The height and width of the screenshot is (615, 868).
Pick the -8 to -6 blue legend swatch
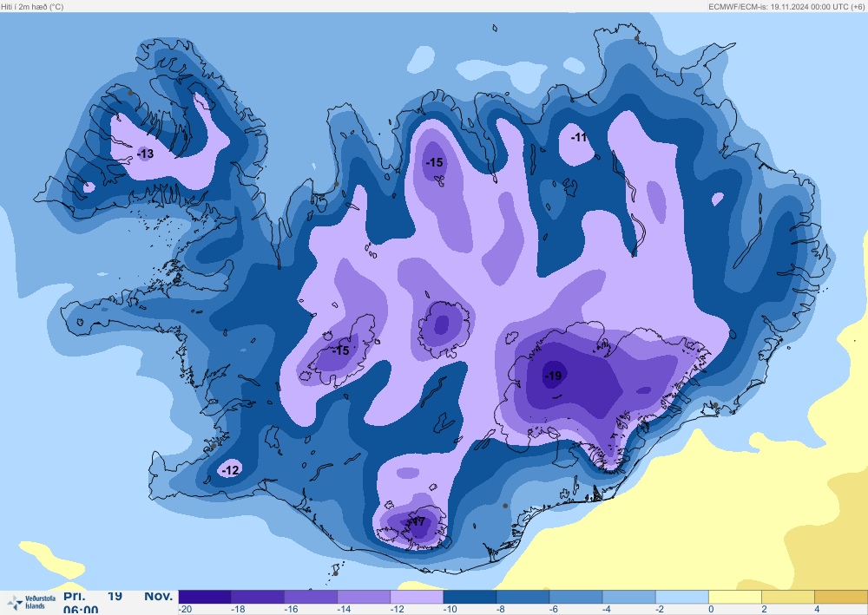point(523,597)
